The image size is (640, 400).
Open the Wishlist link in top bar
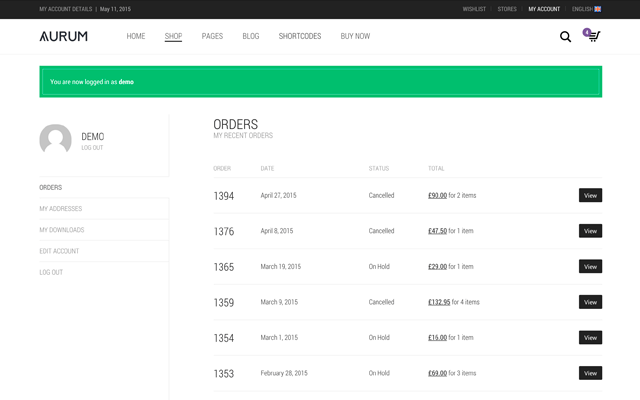click(x=474, y=9)
